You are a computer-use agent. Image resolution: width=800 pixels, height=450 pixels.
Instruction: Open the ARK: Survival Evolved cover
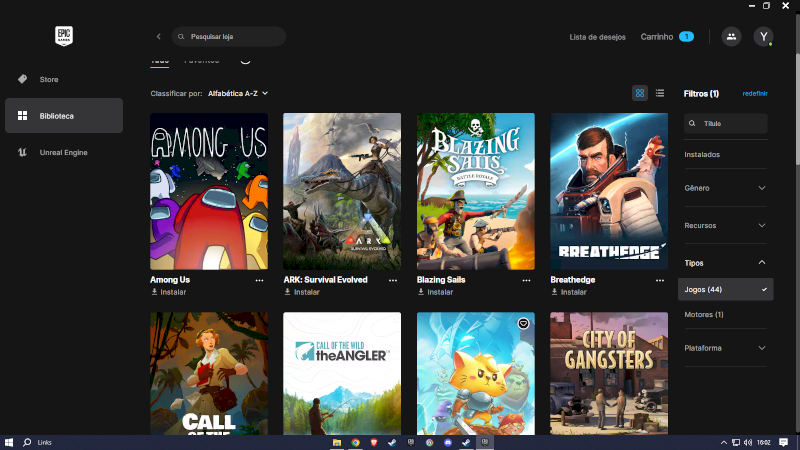pyautogui.click(x=342, y=191)
